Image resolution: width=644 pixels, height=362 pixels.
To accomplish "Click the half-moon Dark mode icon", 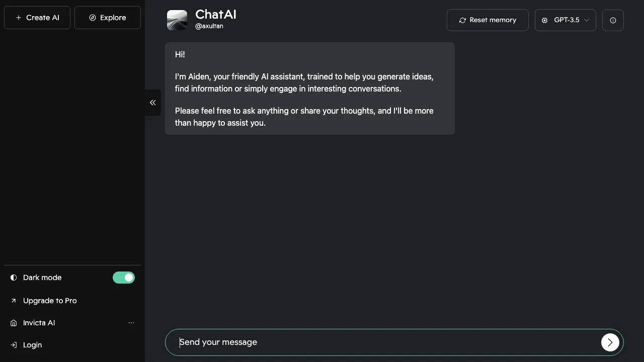I will (x=14, y=278).
